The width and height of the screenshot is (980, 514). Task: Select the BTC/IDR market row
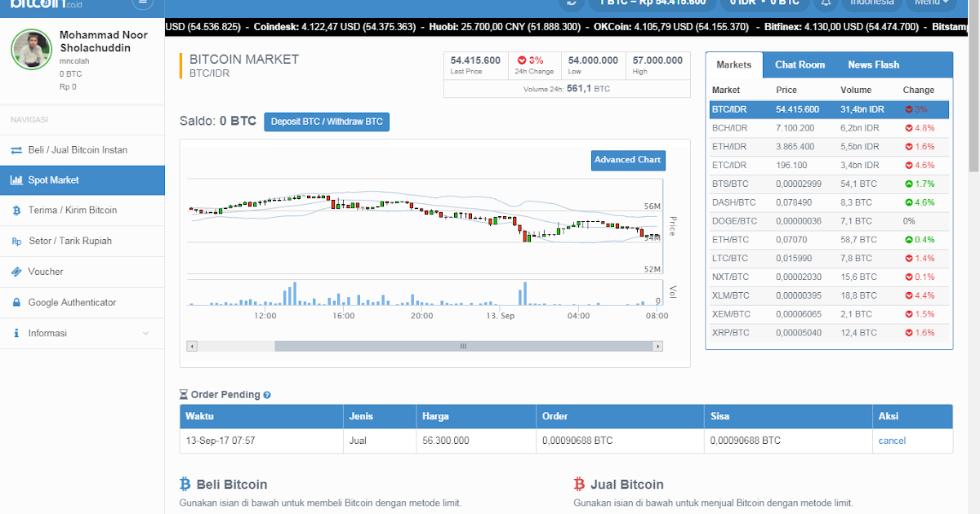point(830,109)
